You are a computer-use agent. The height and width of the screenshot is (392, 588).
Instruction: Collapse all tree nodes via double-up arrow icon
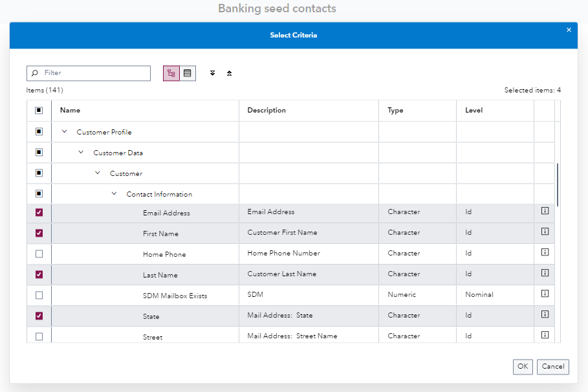[230, 73]
